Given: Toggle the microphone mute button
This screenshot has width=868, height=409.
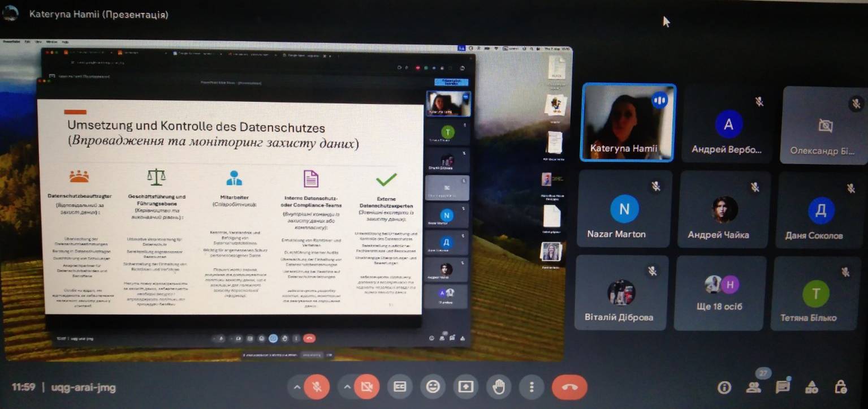Looking at the screenshot, I should (x=317, y=387).
